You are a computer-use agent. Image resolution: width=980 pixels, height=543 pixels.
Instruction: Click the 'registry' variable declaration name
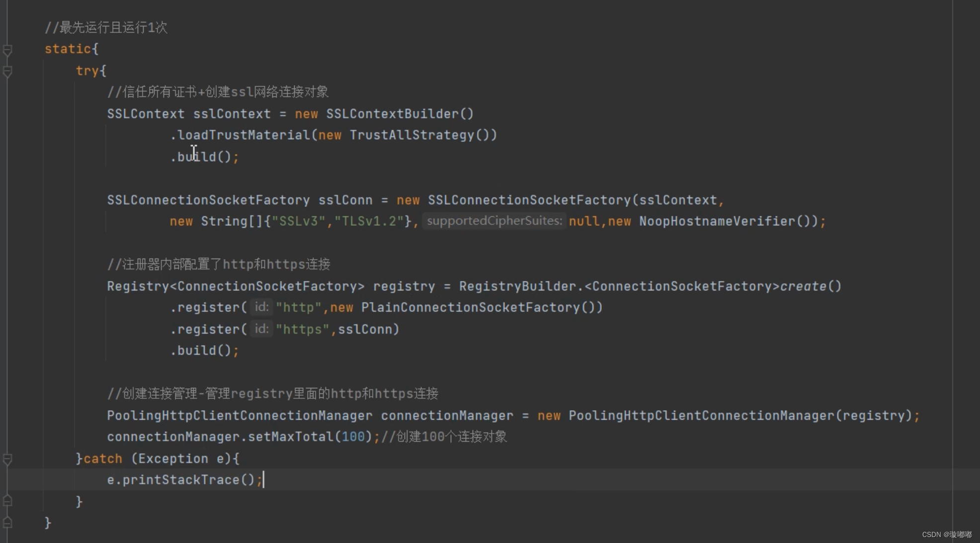click(x=404, y=286)
